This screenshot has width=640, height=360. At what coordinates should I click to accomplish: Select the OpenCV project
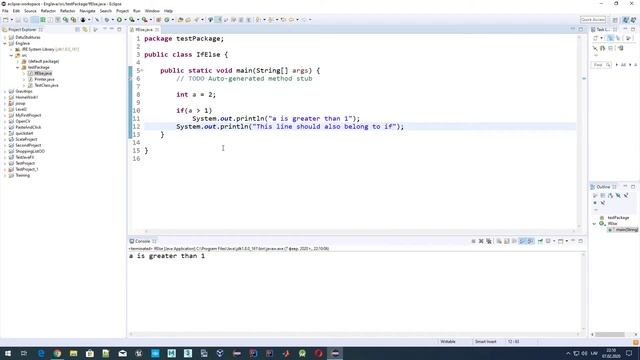coord(22,121)
